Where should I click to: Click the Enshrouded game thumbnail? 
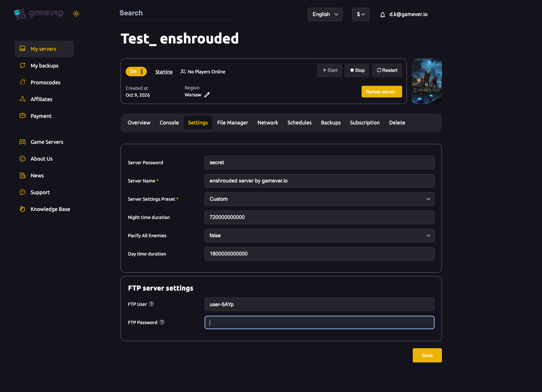point(427,81)
